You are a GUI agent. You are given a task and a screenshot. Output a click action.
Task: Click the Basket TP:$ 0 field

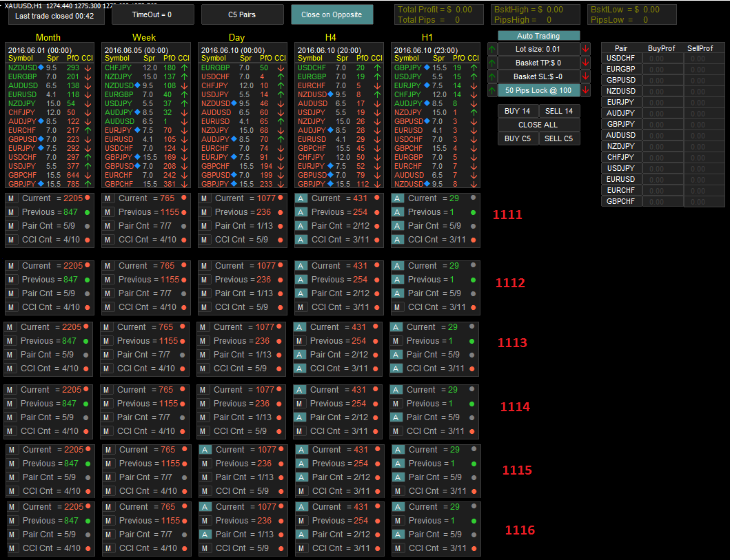[x=538, y=63]
